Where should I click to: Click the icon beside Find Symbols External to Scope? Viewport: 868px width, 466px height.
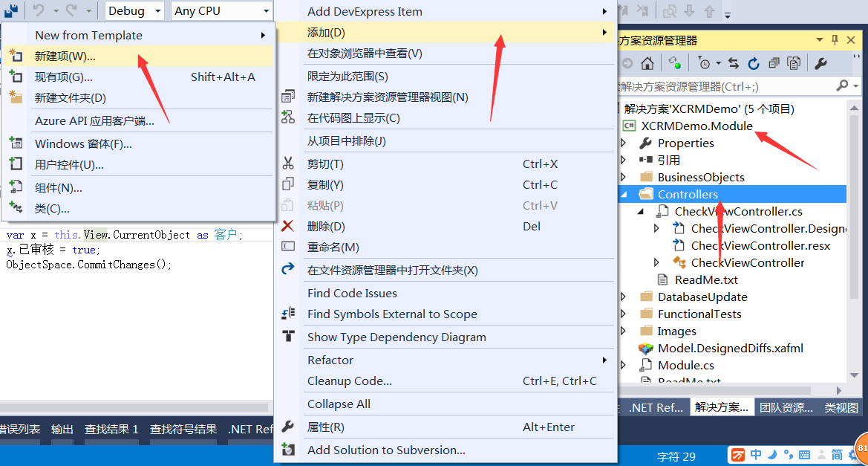pyautogui.click(x=288, y=314)
